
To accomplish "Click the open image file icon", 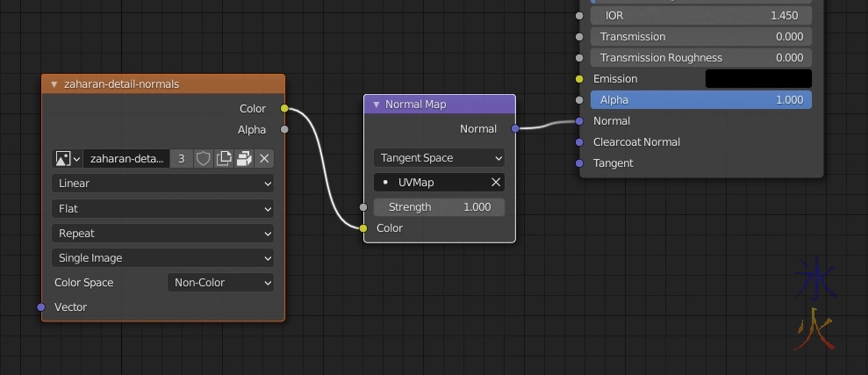I will pyautogui.click(x=244, y=159).
